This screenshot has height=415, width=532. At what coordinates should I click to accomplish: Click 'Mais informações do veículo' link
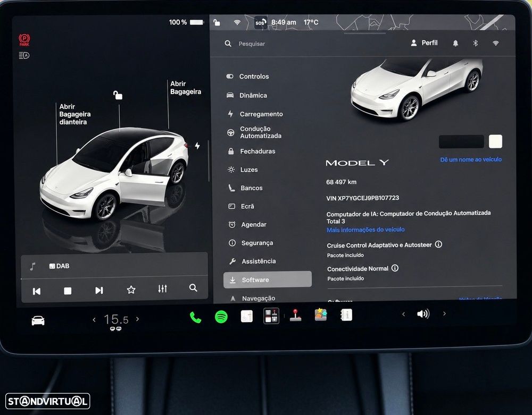click(x=365, y=230)
